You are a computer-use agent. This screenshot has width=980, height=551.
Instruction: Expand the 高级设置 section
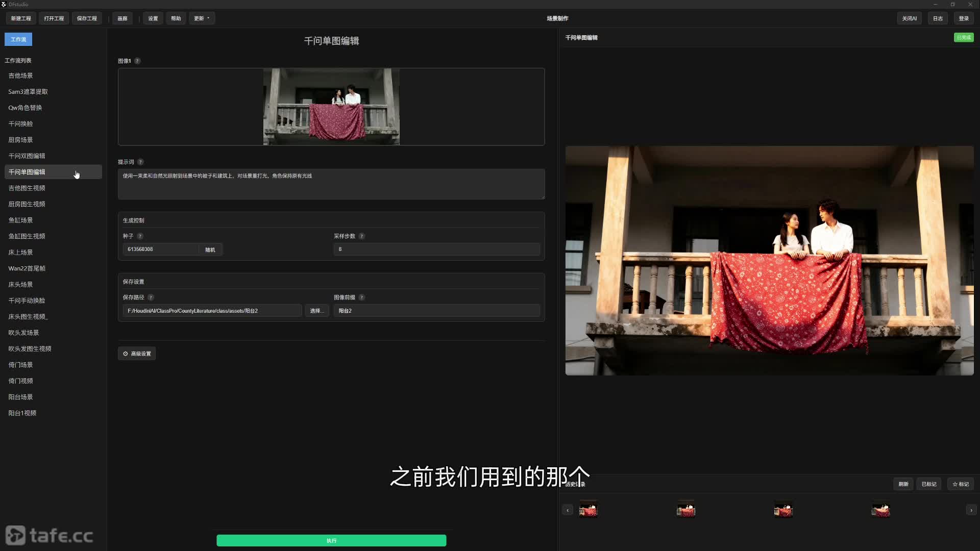click(137, 354)
